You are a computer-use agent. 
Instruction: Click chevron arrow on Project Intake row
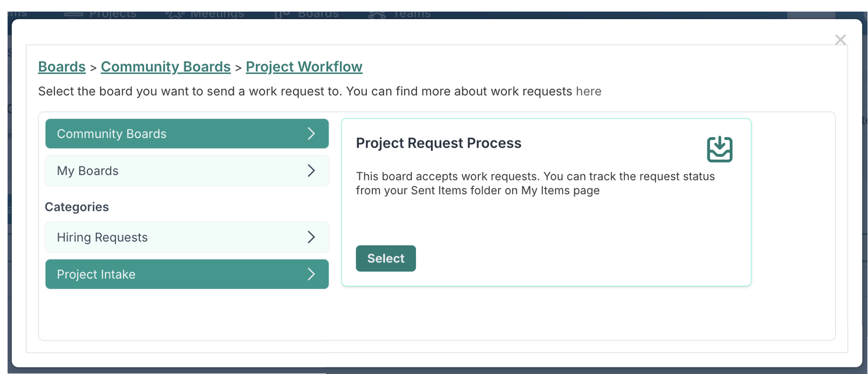(311, 274)
